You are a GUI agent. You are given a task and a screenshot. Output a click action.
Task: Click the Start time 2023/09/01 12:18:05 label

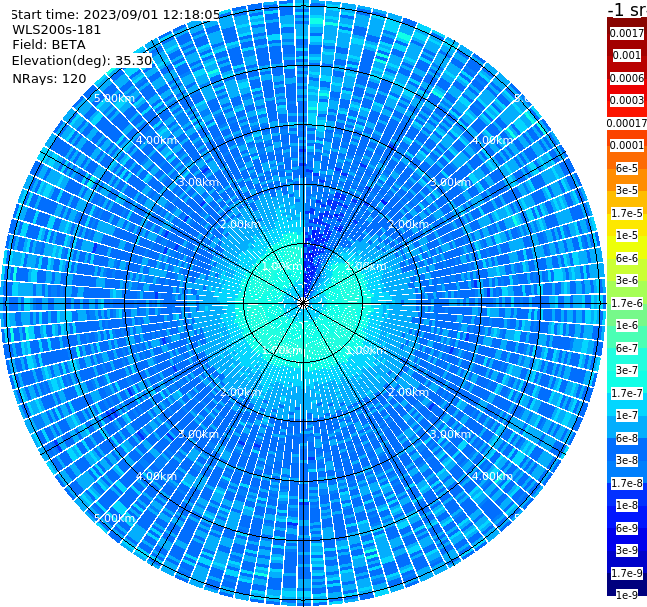tap(116, 15)
